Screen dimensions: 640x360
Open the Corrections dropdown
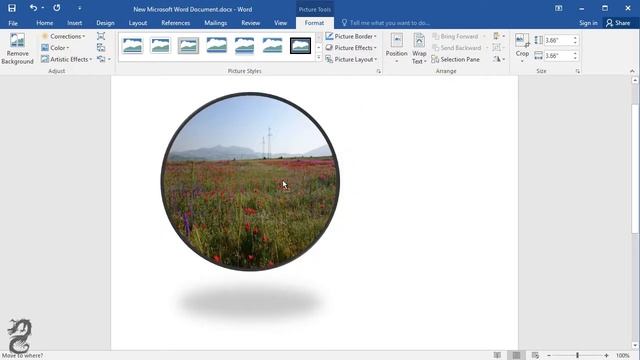pyautogui.click(x=63, y=36)
